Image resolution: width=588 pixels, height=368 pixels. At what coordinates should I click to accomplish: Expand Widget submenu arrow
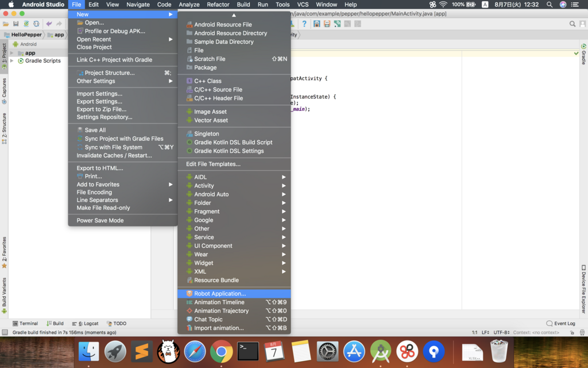pyautogui.click(x=284, y=263)
